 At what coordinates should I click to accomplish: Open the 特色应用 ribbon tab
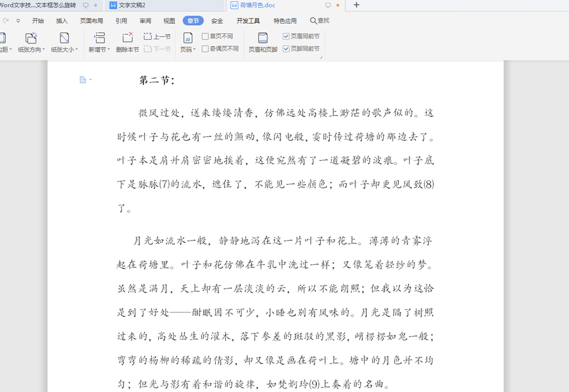285,21
